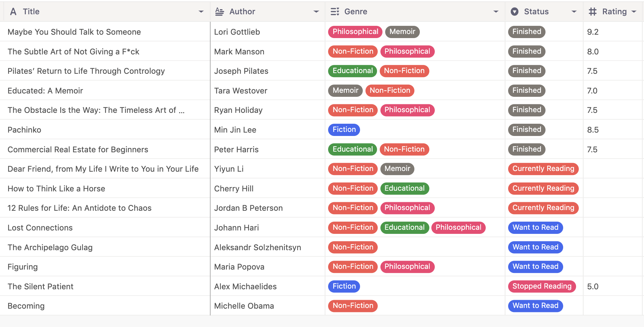Click the Status single-select field icon
This screenshot has height=327, width=644.
(x=515, y=12)
